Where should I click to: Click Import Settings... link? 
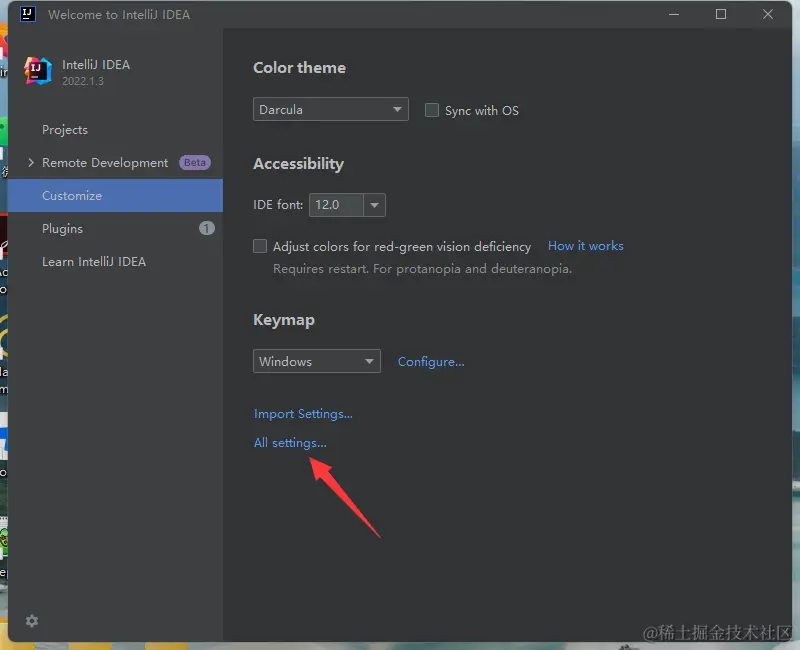click(303, 414)
